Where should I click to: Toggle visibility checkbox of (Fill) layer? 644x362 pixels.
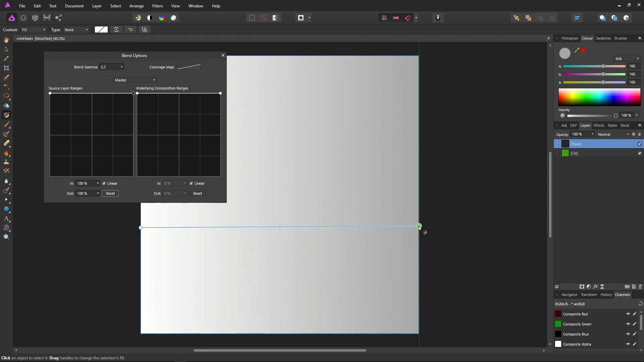point(639,153)
